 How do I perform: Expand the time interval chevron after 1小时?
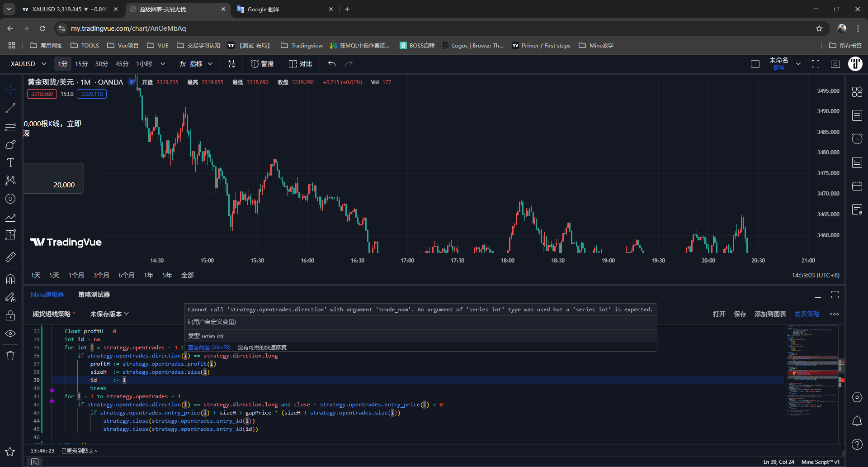point(163,64)
